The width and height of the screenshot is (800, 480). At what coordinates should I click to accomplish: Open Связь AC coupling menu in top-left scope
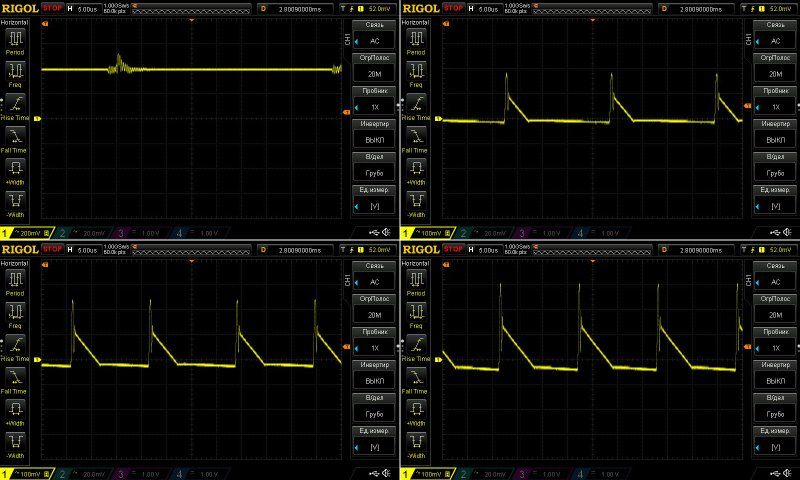point(374,36)
